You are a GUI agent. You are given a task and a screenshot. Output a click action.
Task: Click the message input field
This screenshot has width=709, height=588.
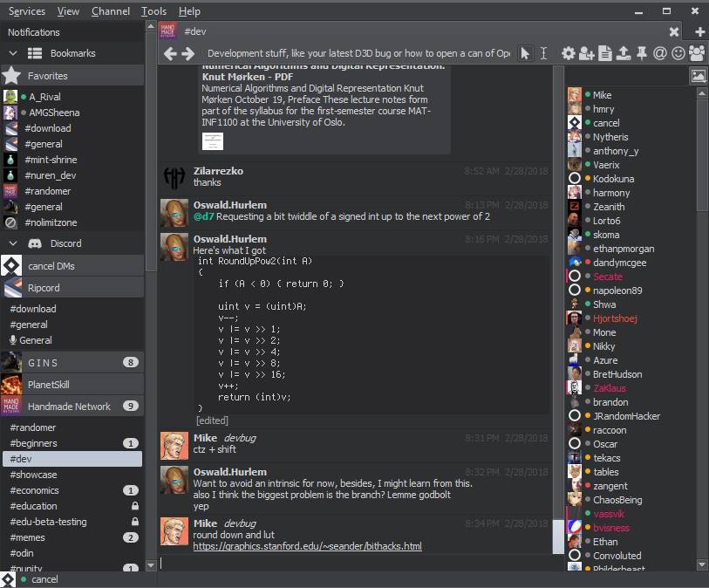pos(358,564)
